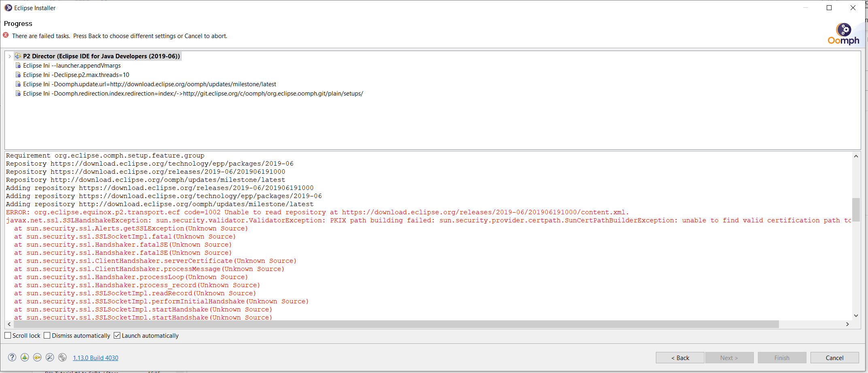
Task: Open the wrench-and-screwdriver preferences icon
Action: coord(50,357)
